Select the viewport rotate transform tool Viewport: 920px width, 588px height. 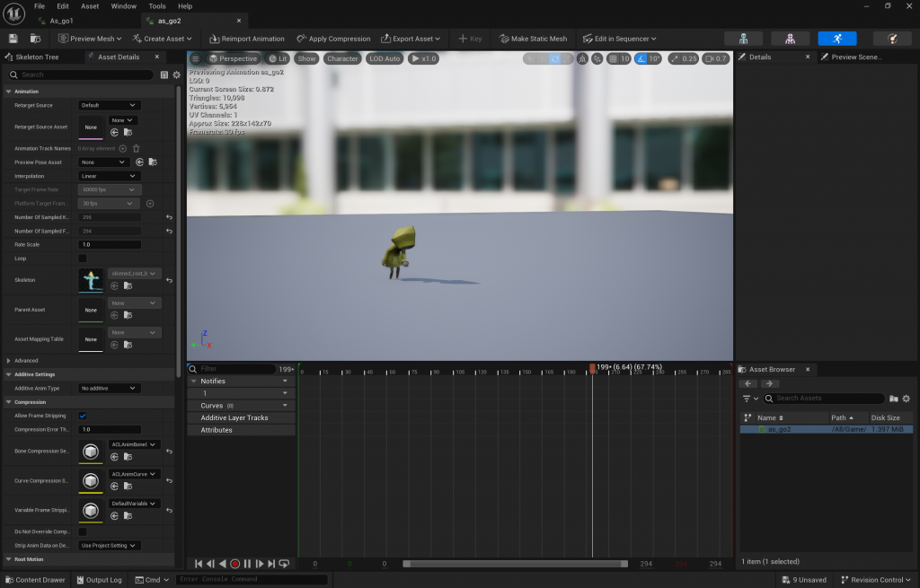[x=554, y=58]
